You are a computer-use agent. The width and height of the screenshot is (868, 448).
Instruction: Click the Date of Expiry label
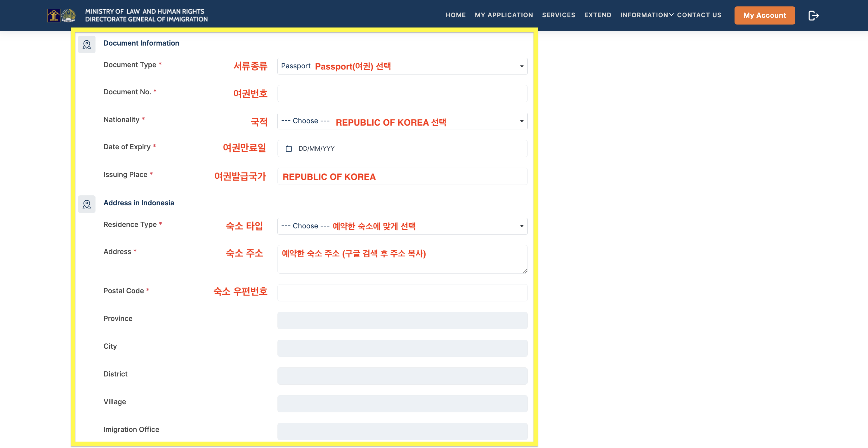(x=127, y=147)
